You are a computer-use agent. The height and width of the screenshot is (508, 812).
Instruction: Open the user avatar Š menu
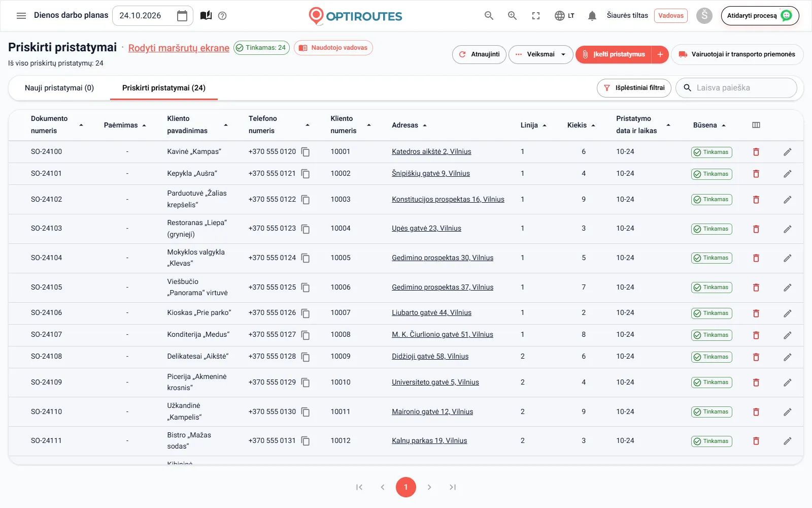(x=704, y=16)
